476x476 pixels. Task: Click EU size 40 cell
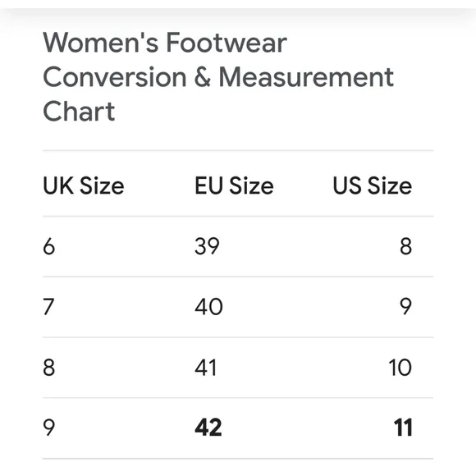(x=208, y=307)
